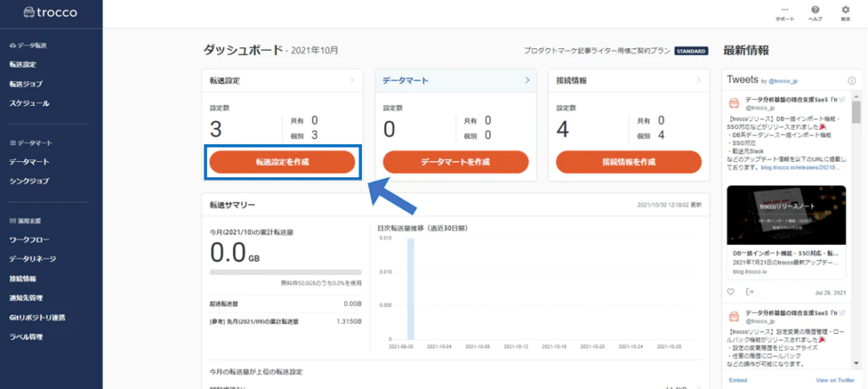Open Gitリポジトリ連携 in the sidebar
Screen dimensions: 868x389
click(37, 318)
